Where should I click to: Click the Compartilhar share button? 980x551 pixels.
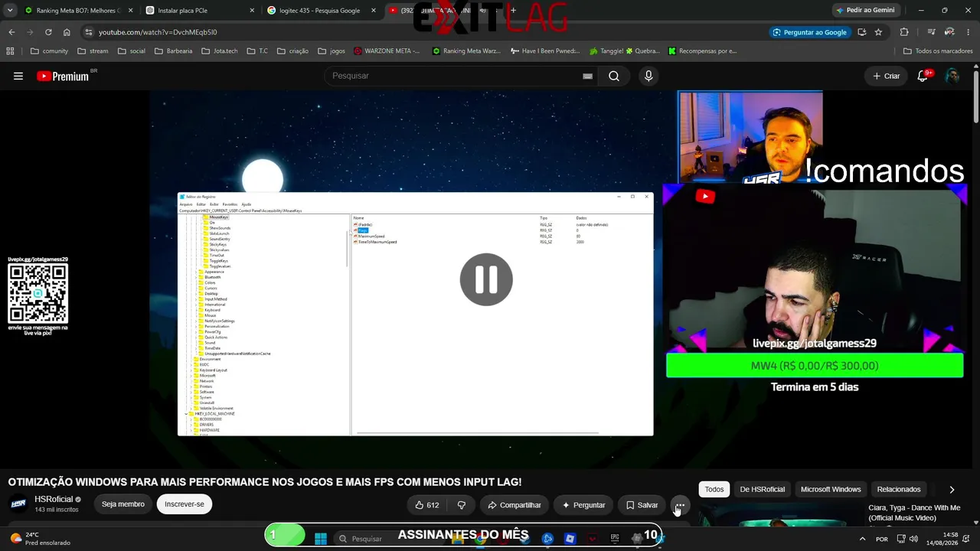point(514,505)
